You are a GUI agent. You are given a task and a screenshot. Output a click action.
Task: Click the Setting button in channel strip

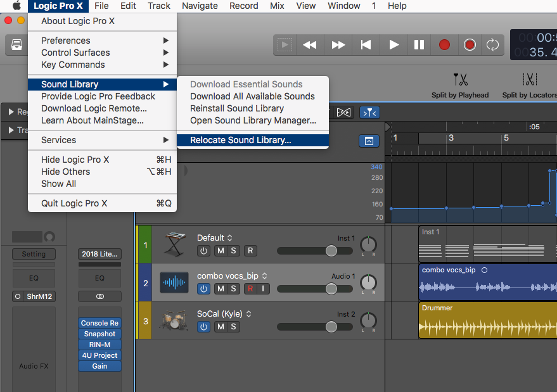pyautogui.click(x=34, y=254)
